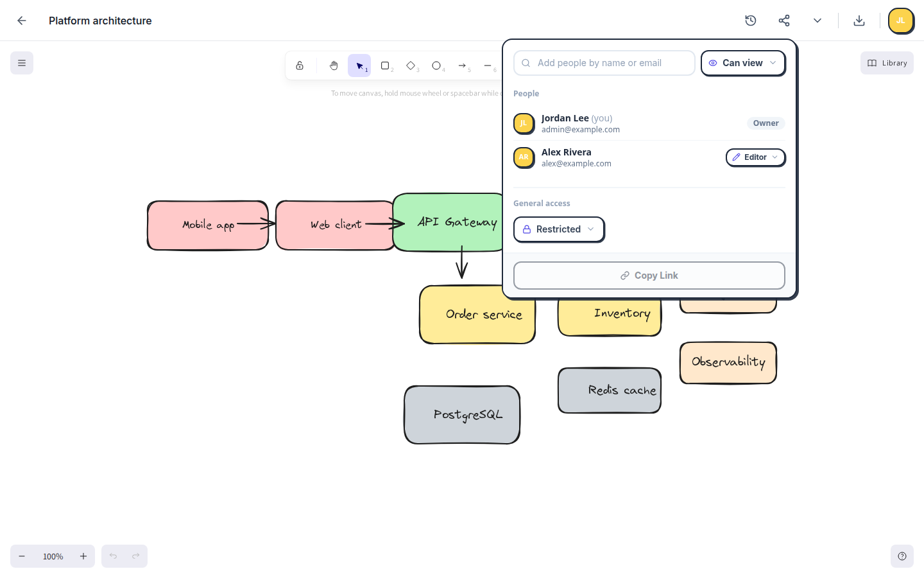Image resolution: width=924 pixels, height=578 pixels.
Task: Select the Inventory yellow box
Action: (x=610, y=317)
